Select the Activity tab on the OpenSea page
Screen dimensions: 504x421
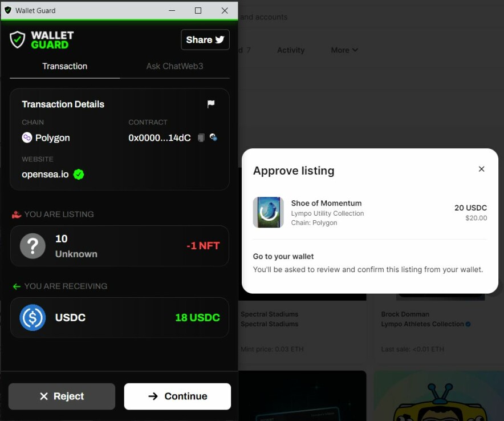[x=291, y=50]
